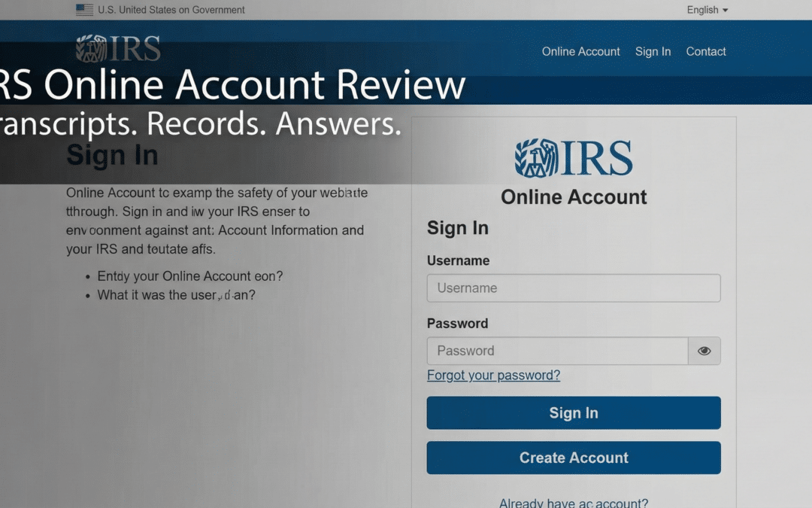Follow the Forgot your password link

(x=493, y=376)
